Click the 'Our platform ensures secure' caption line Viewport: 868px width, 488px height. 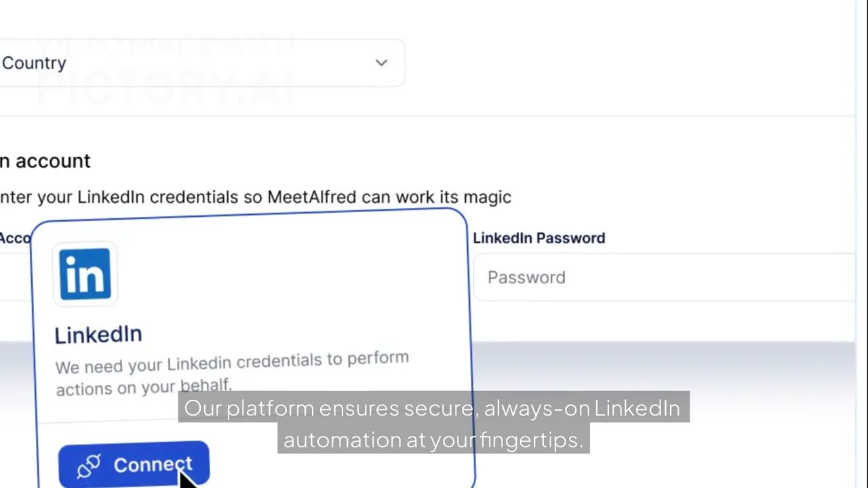click(x=432, y=408)
